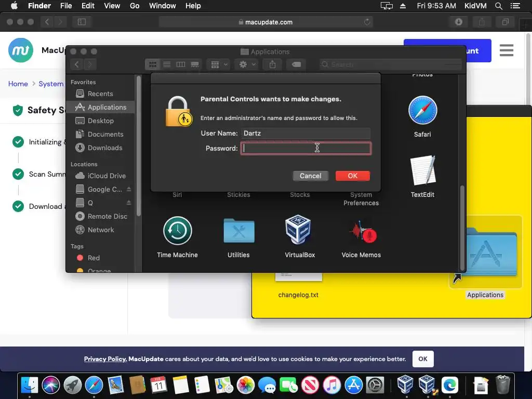Screen dimensions: 532x399
Task: Click the Finder search field
Action: click(x=390, y=64)
